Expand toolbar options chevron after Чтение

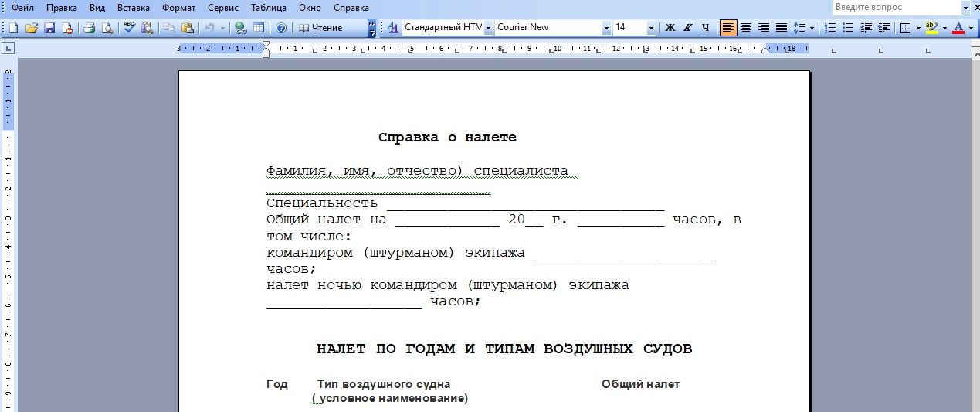tap(372, 28)
